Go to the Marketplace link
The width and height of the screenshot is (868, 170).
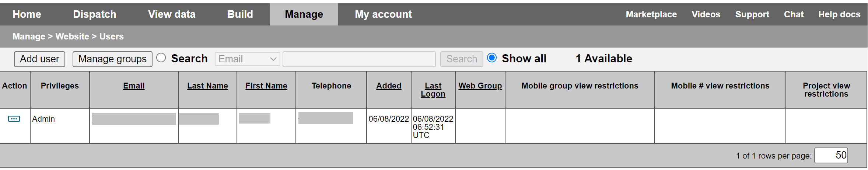651,14
